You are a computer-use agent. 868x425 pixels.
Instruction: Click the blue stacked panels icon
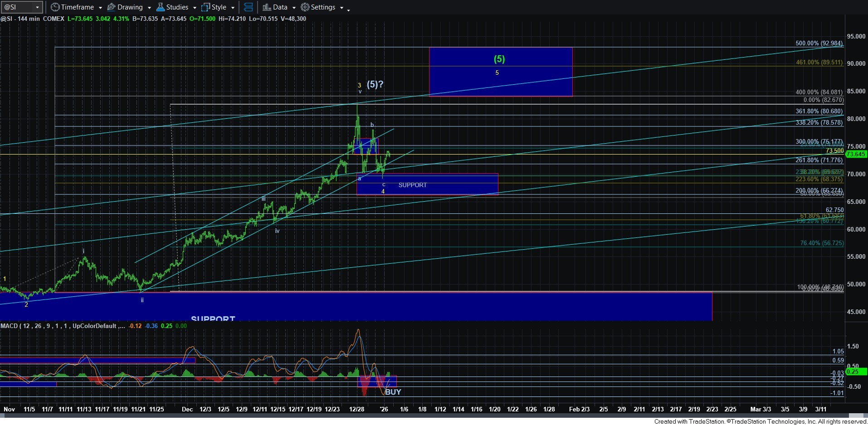pyautogui.click(x=248, y=7)
